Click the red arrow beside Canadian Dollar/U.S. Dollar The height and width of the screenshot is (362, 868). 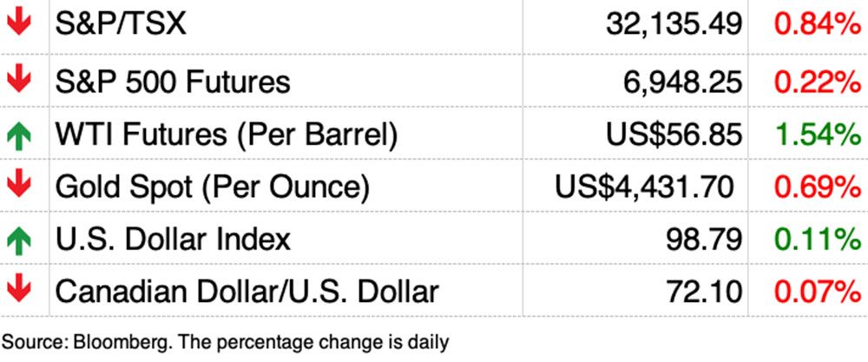click(x=18, y=289)
